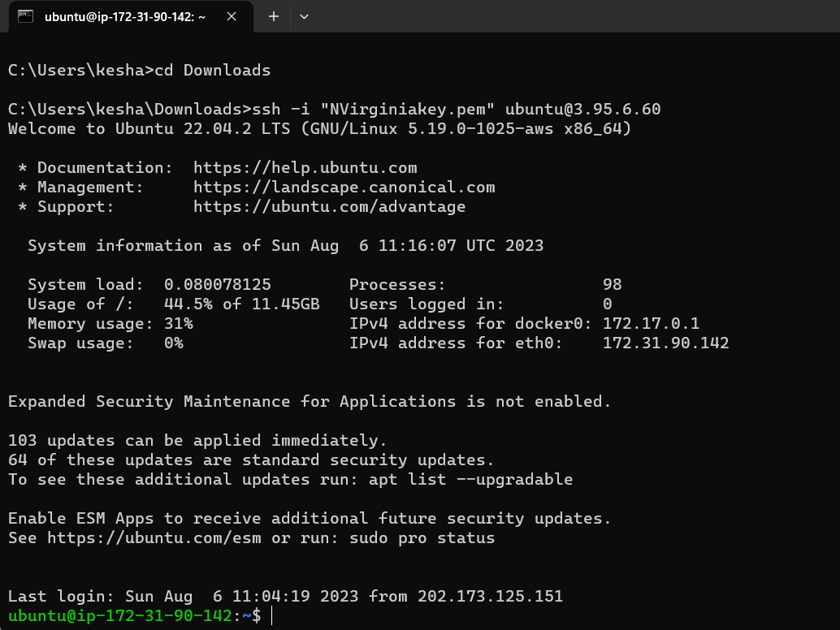Click the 'cd Downloads' command text
Image resolution: width=840 pixels, height=630 pixels.
213,70
